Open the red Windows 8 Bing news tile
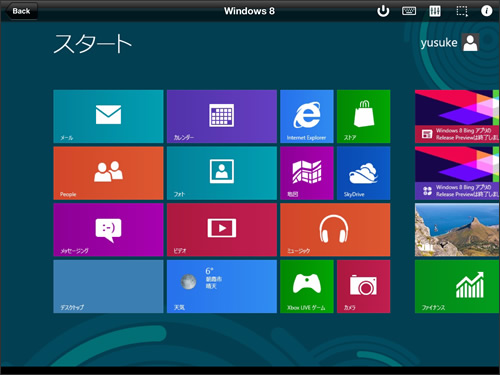Viewport: 500px width, 375px height. tap(457, 116)
